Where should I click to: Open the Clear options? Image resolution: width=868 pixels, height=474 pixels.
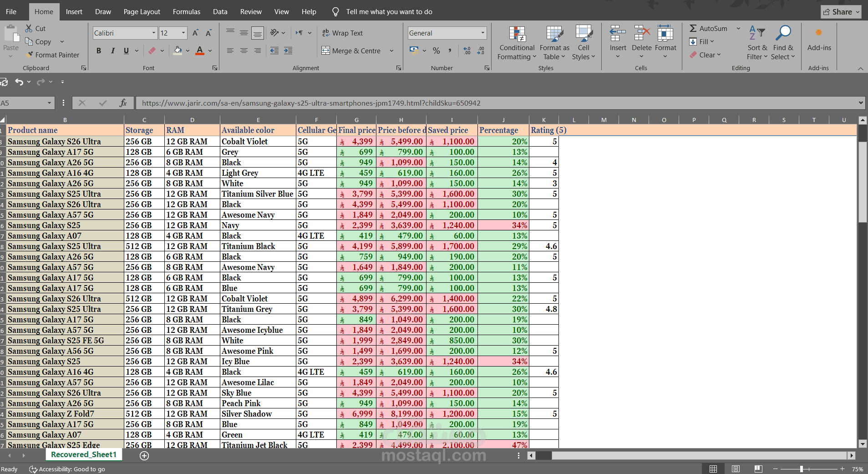[705, 55]
